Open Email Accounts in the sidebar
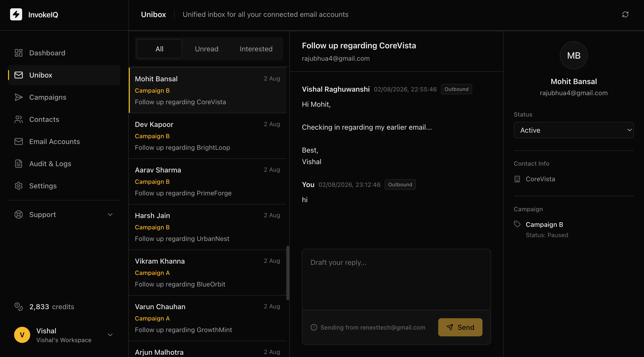Image resolution: width=644 pixels, height=357 pixels. [x=64, y=141]
